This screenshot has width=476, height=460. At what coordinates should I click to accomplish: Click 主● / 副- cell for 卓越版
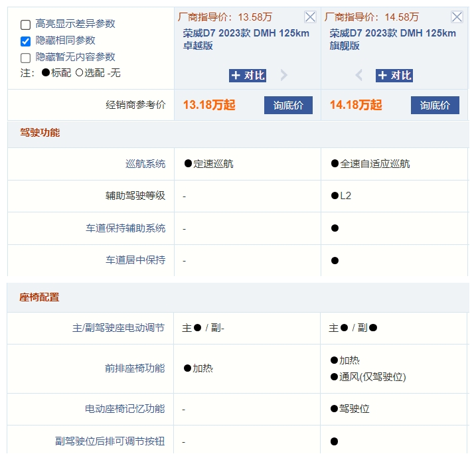[x=202, y=328]
